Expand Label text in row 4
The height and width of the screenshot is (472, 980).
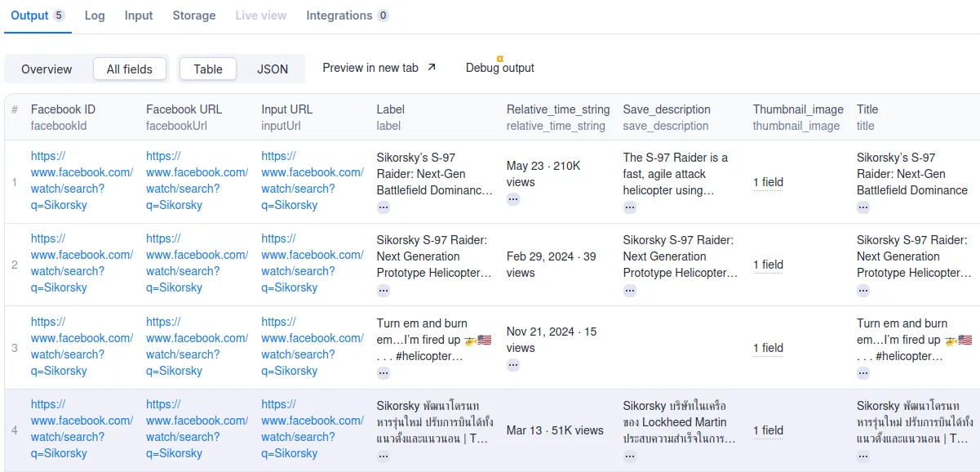pos(384,456)
